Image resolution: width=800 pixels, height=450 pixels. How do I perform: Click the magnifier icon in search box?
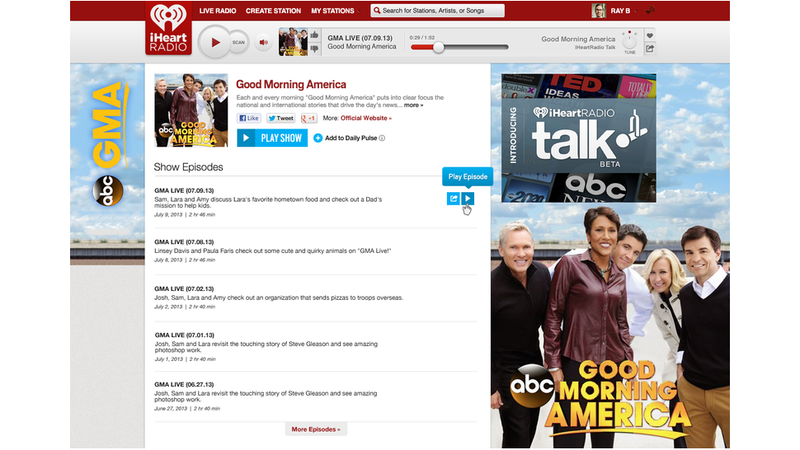tap(377, 10)
